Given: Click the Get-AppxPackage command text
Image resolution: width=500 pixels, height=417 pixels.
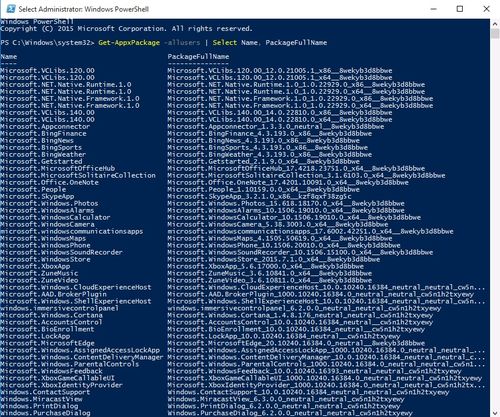Looking at the screenshot, I should coord(129,43).
